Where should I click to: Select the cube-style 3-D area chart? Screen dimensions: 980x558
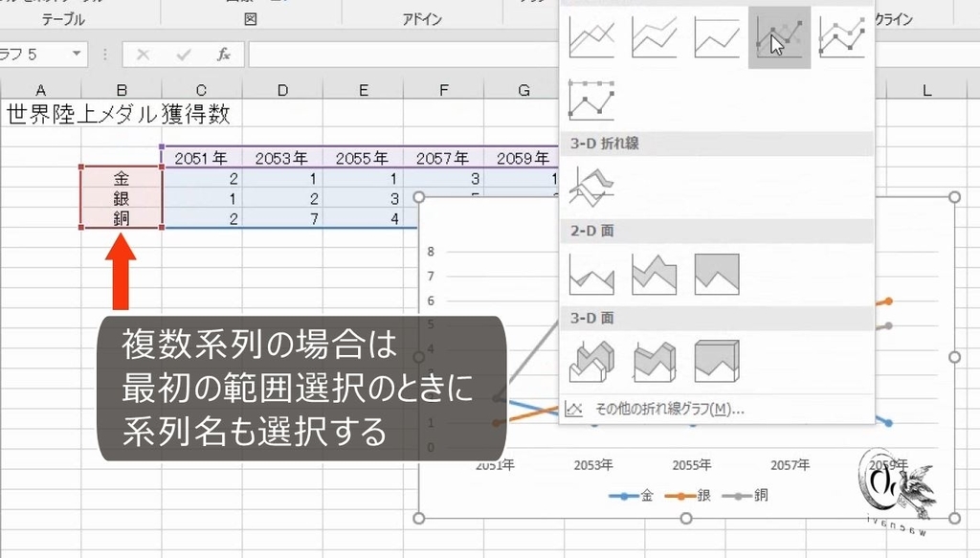click(x=717, y=359)
